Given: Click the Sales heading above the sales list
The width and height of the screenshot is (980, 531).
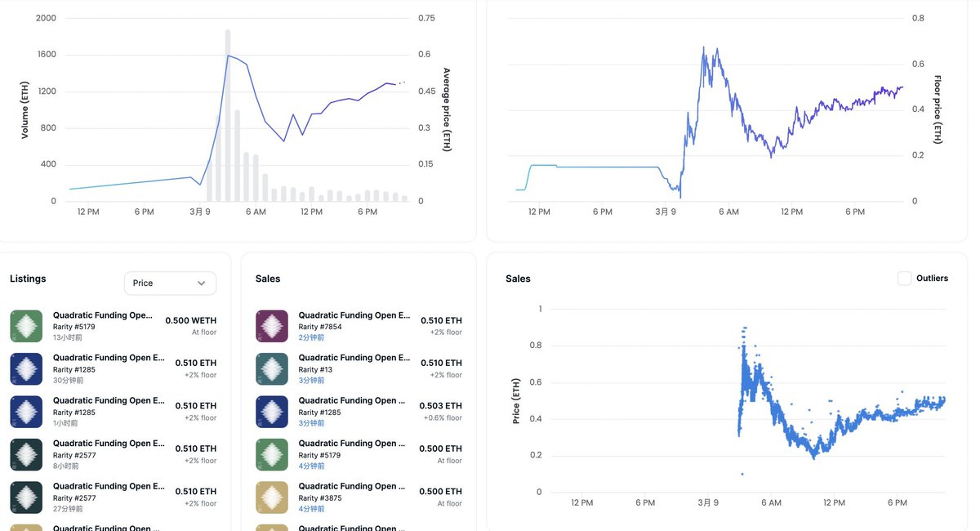Looking at the screenshot, I should tap(268, 279).
